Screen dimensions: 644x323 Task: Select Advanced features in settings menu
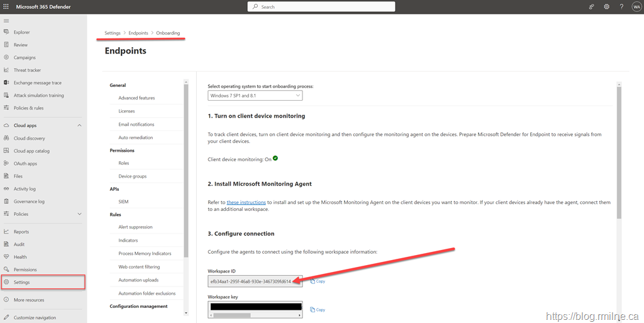[136, 98]
